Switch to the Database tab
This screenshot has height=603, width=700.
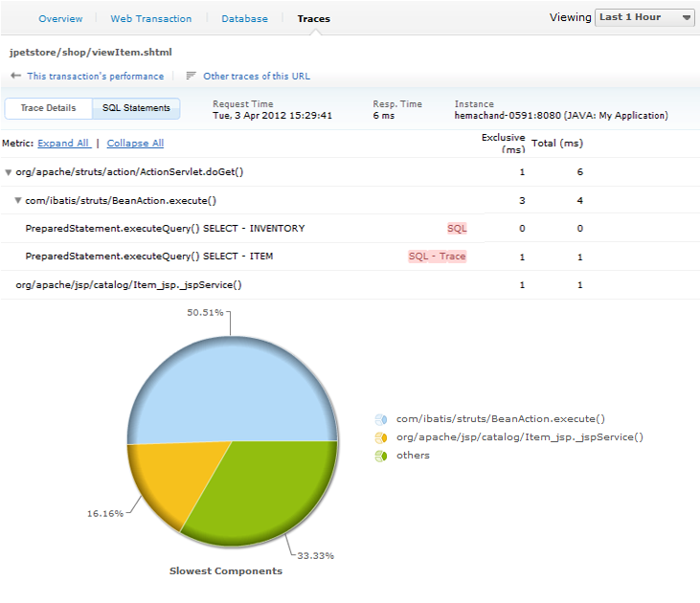(244, 19)
